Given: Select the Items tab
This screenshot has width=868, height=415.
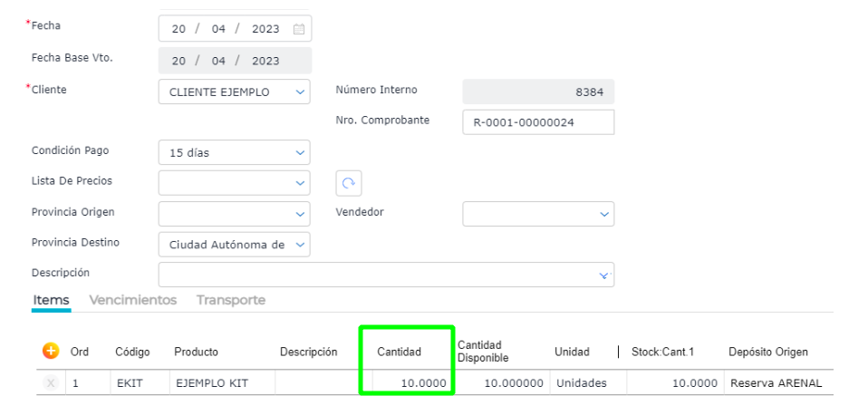Looking at the screenshot, I should pyautogui.click(x=51, y=300).
